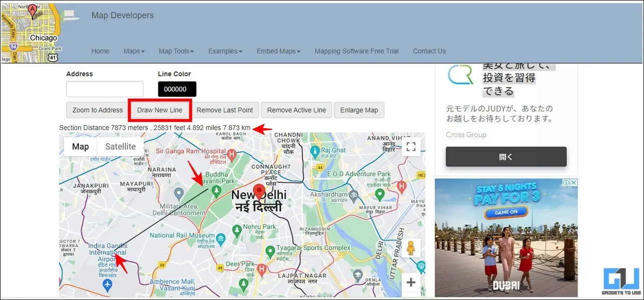The height and width of the screenshot is (300, 644).
Task: Click the Nehru Park green marker
Action: pyautogui.click(x=237, y=230)
